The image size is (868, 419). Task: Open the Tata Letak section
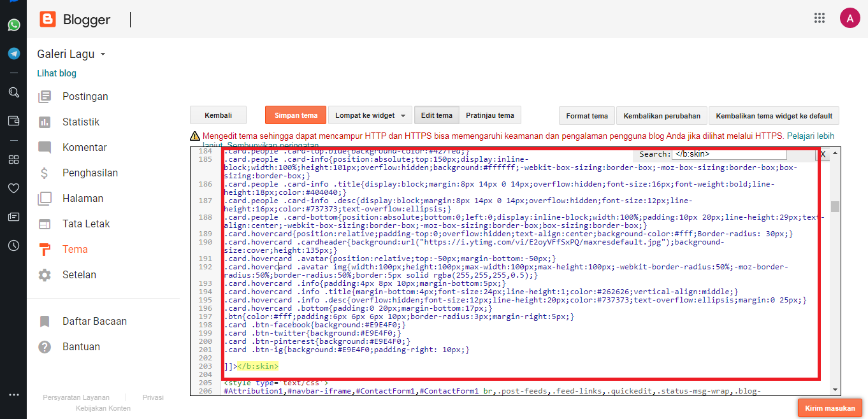pos(86,224)
